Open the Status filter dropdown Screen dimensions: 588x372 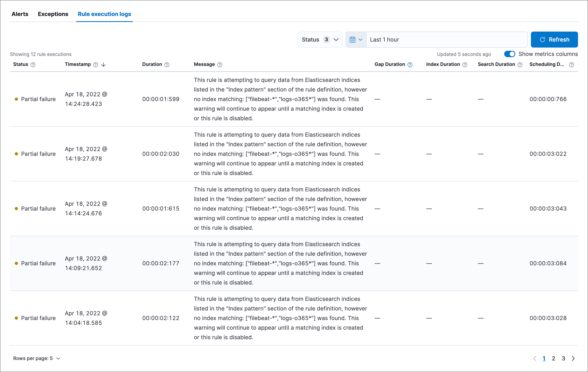point(320,40)
